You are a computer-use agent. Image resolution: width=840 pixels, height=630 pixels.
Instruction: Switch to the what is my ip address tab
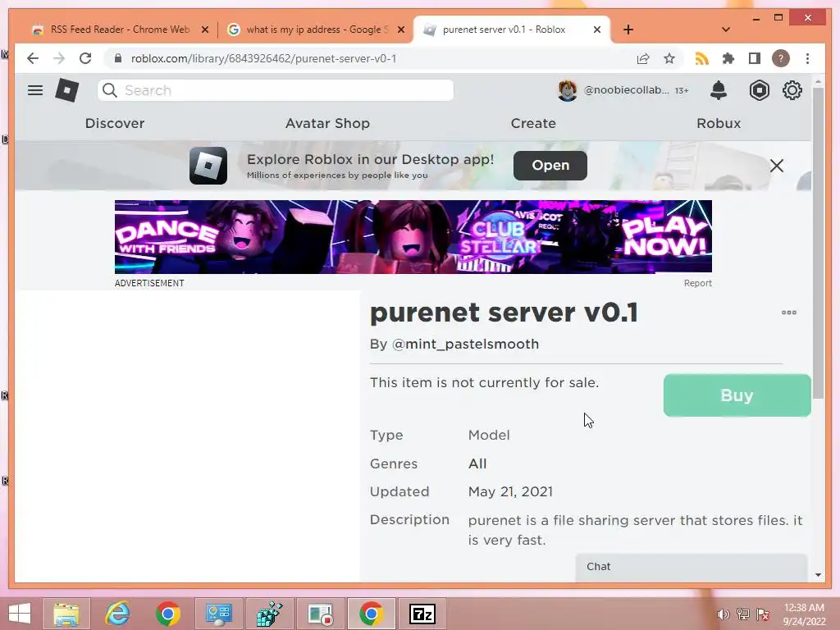(313, 30)
